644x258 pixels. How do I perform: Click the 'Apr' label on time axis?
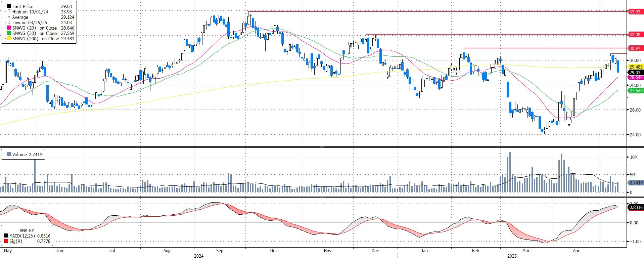[576, 251]
